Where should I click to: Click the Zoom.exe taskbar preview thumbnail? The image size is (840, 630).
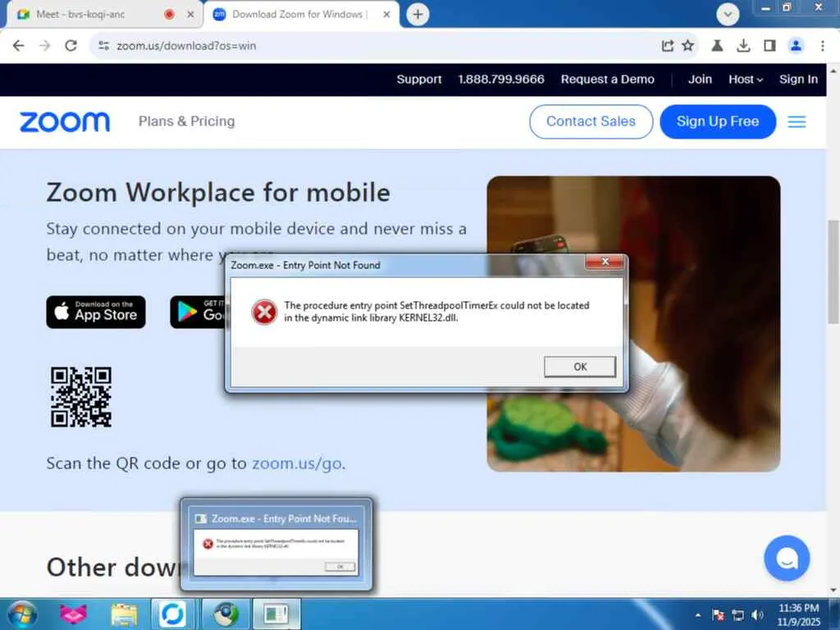pyautogui.click(x=276, y=545)
